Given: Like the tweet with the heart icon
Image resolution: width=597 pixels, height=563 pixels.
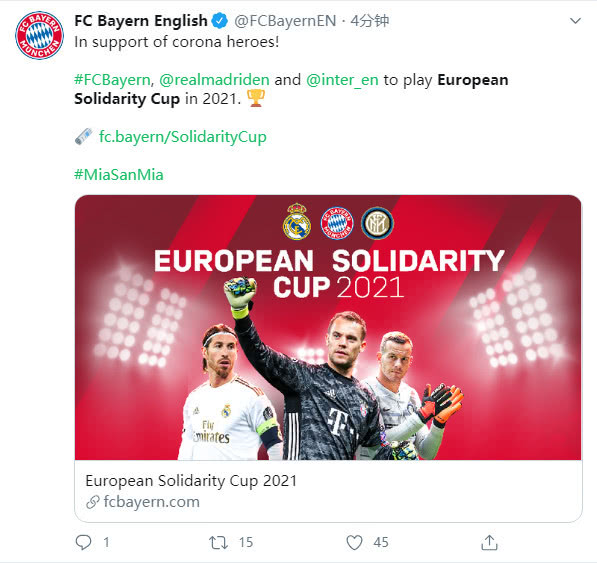Looking at the screenshot, I should (354, 542).
